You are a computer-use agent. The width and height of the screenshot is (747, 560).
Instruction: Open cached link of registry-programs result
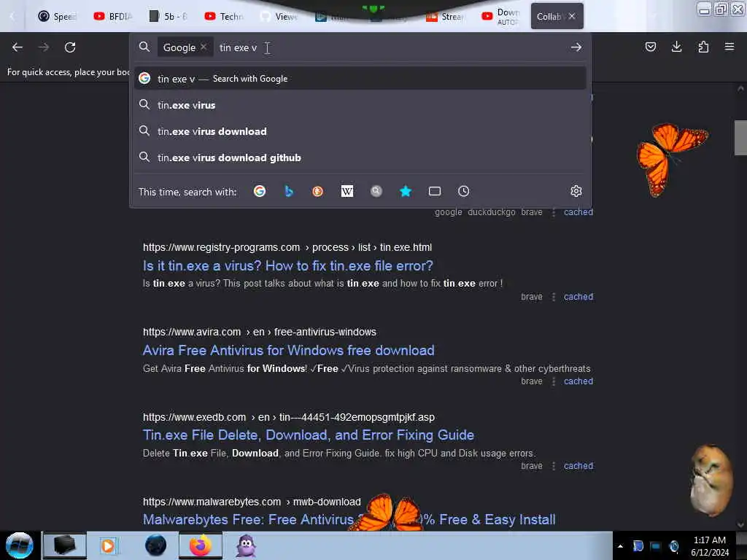578,297
